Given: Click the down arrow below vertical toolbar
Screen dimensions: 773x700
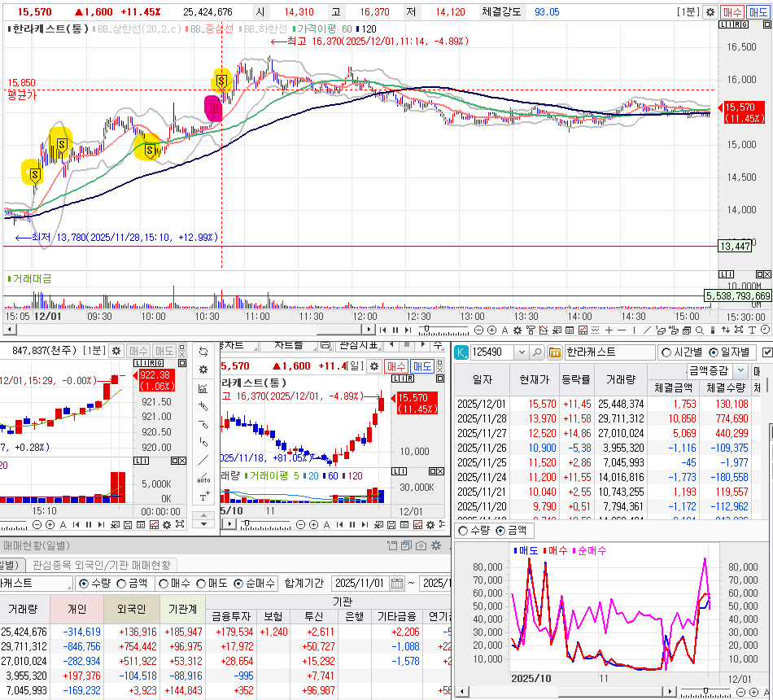Looking at the screenshot, I should click(x=203, y=524).
